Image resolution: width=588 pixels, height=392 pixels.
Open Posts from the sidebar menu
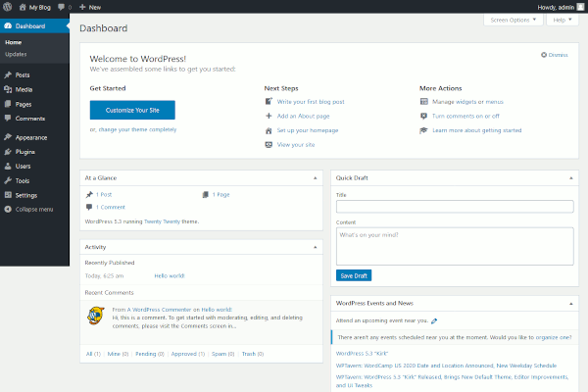click(23, 74)
